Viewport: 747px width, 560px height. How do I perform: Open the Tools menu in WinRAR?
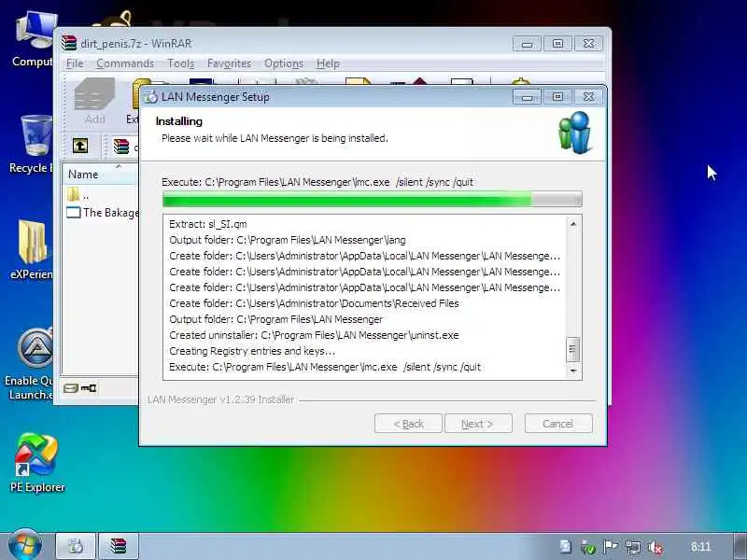coord(180,63)
